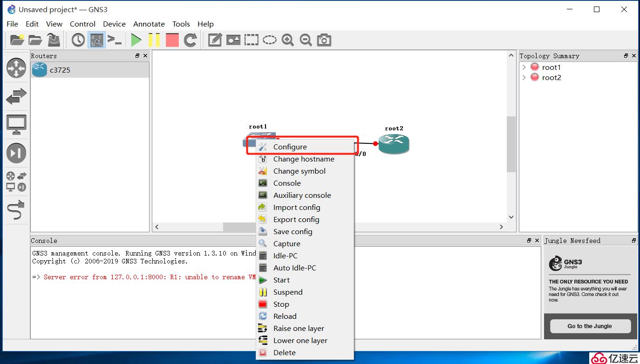The height and width of the screenshot is (364, 640).
Task: Choose Stop from context menu
Action: pyautogui.click(x=305, y=304)
